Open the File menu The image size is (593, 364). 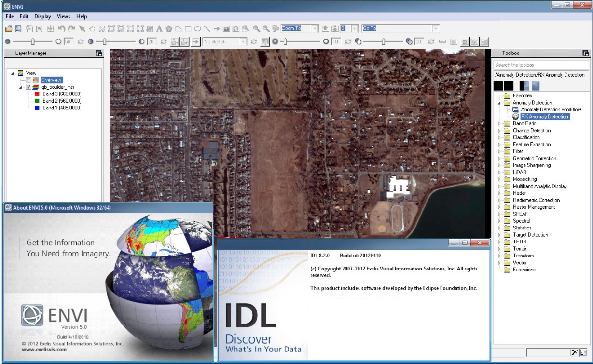click(x=10, y=16)
